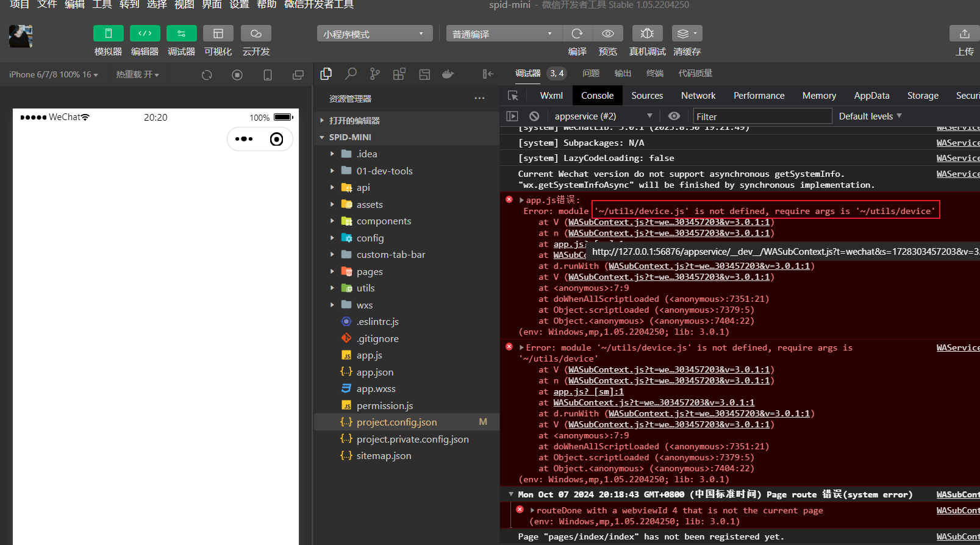980x545 pixels.
Task: Switch to the Network tab
Action: pyautogui.click(x=698, y=96)
